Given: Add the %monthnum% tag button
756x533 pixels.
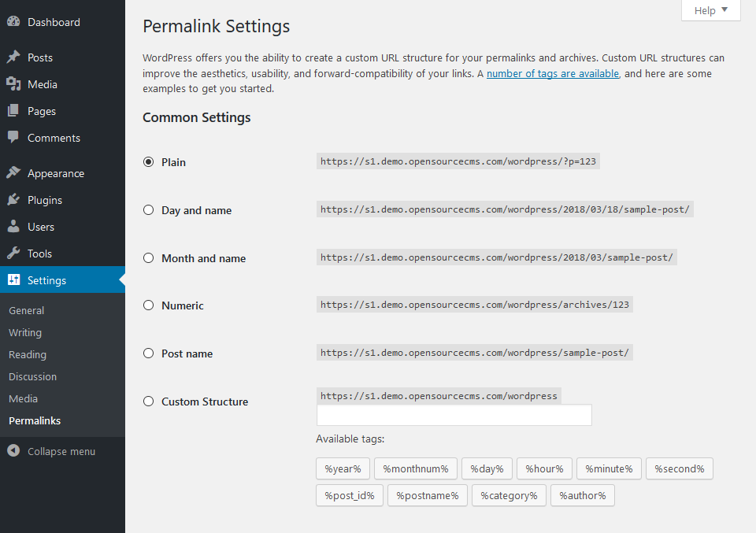Looking at the screenshot, I should 416,469.
